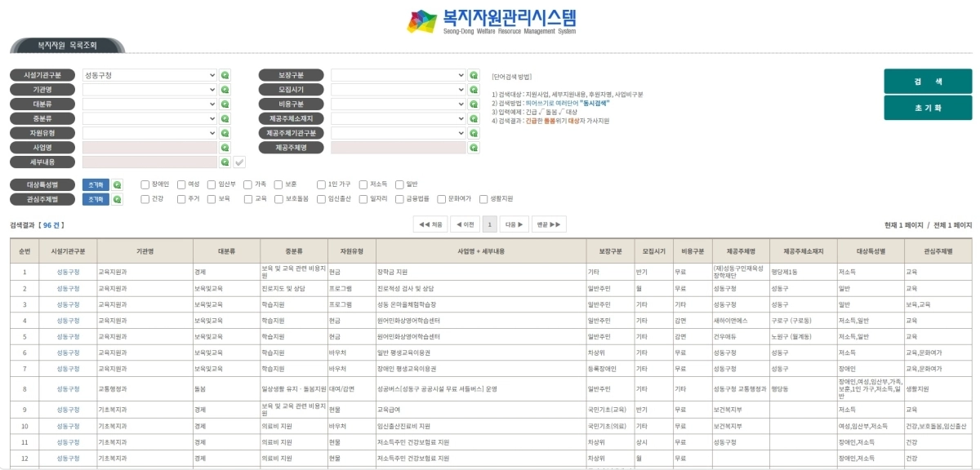This screenshot has width=980, height=470.
Task: Check the 건강 topic checkbox
Action: click(145, 198)
